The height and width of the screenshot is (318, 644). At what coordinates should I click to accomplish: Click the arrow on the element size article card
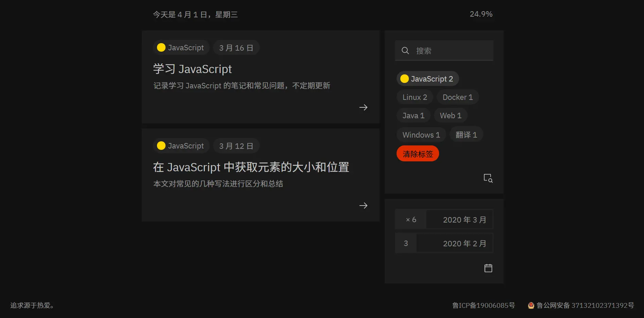click(x=363, y=205)
